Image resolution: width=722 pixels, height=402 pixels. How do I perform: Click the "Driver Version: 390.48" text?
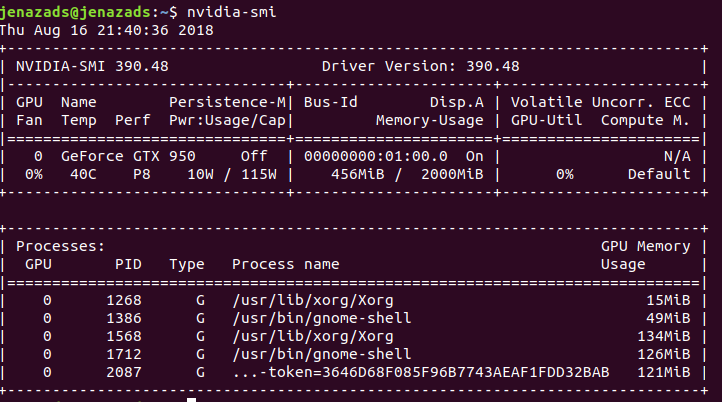420,66
